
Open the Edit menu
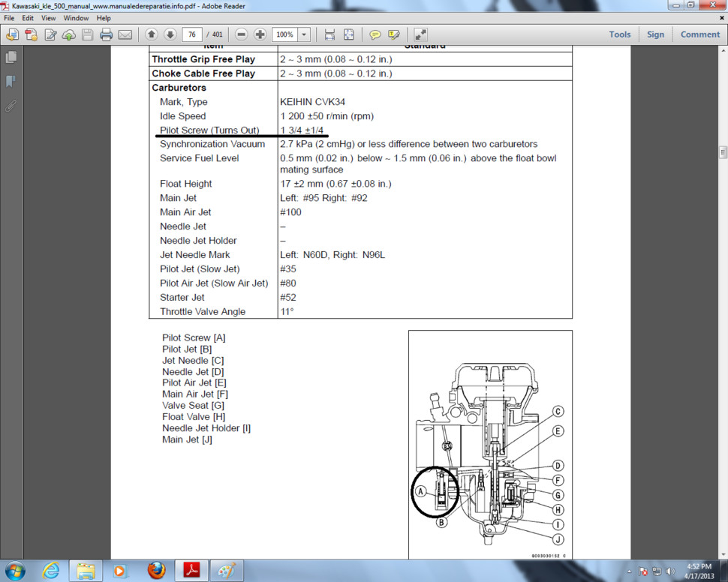pos(28,18)
